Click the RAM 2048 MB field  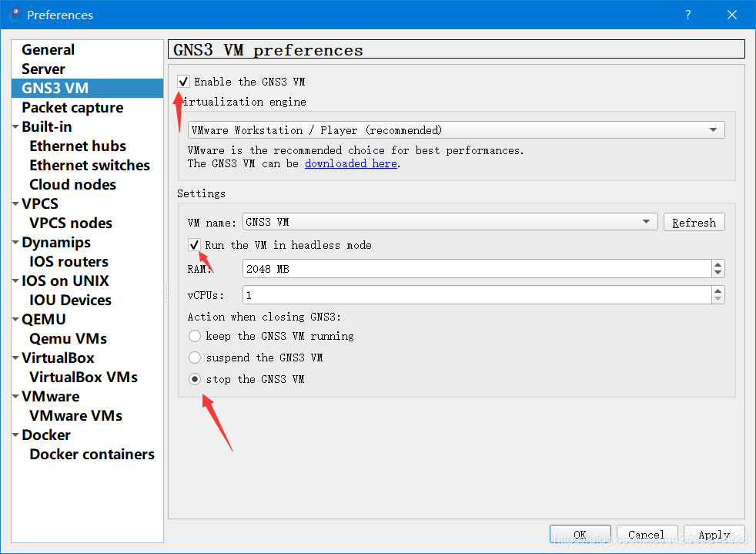[477, 268]
